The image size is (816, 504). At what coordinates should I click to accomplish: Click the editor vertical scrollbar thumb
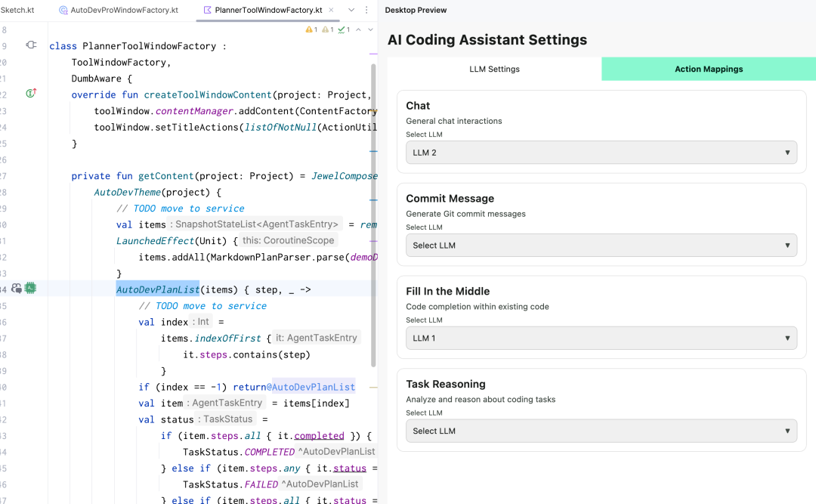point(373,215)
